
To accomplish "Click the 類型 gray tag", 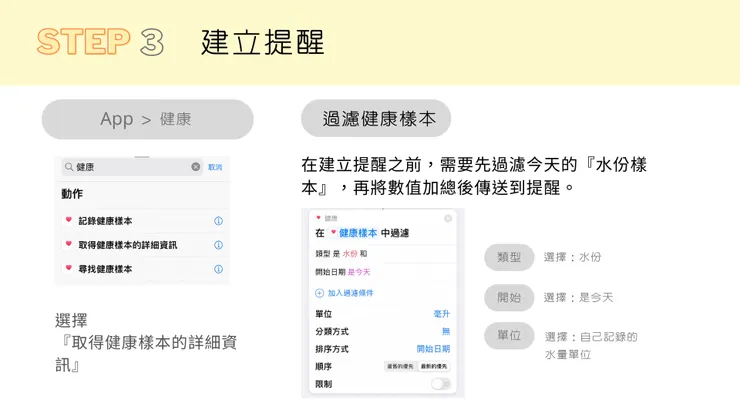I will (509, 257).
